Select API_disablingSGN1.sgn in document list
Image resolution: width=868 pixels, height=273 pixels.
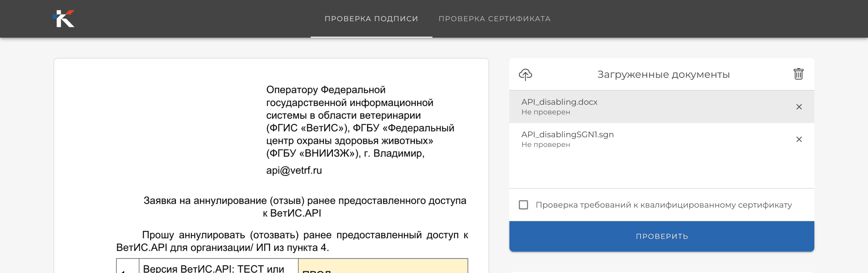[x=661, y=139]
